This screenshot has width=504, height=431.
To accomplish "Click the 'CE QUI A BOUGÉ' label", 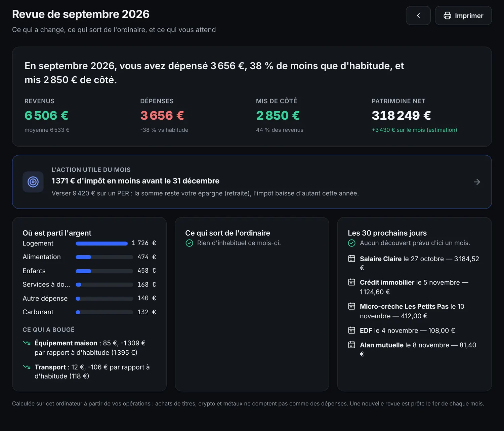I will tap(48, 329).
